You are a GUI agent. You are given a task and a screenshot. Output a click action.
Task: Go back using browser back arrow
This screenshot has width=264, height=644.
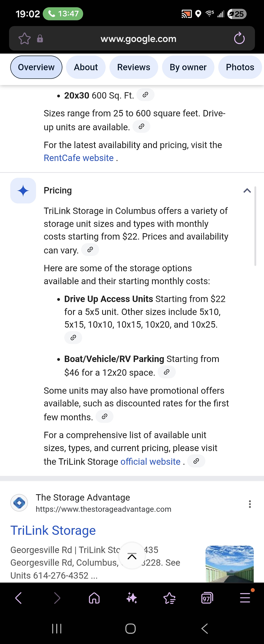pyautogui.click(x=19, y=598)
